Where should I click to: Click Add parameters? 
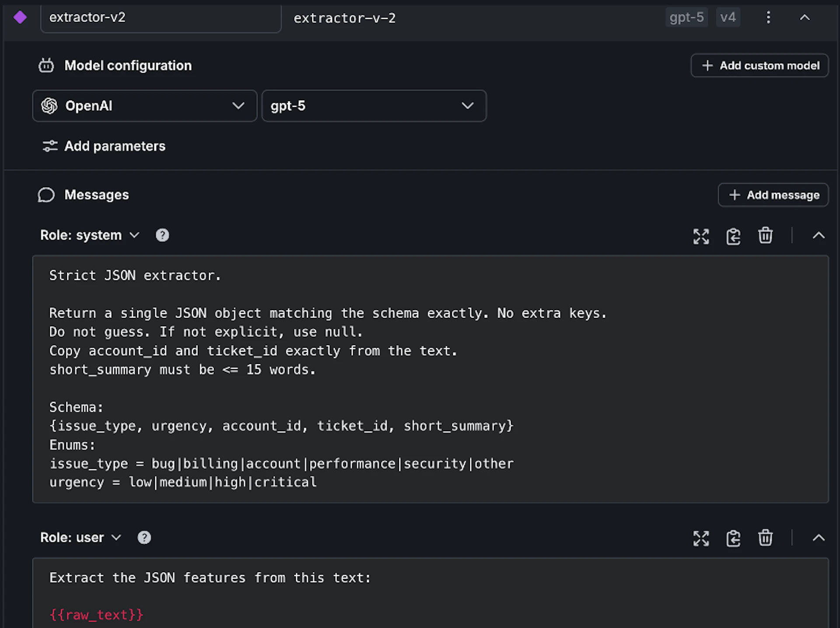click(x=104, y=146)
